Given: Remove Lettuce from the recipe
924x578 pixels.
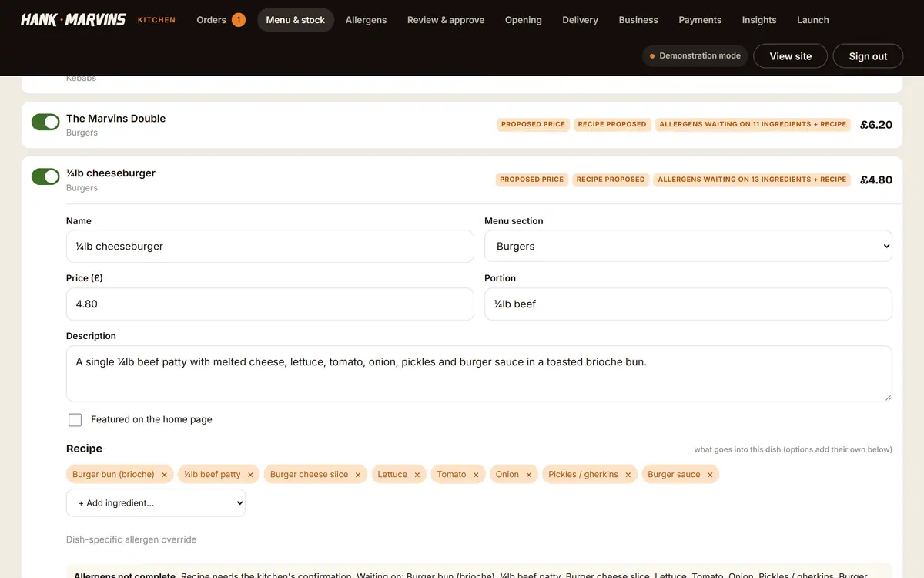Looking at the screenshot, I should [417, 475].
